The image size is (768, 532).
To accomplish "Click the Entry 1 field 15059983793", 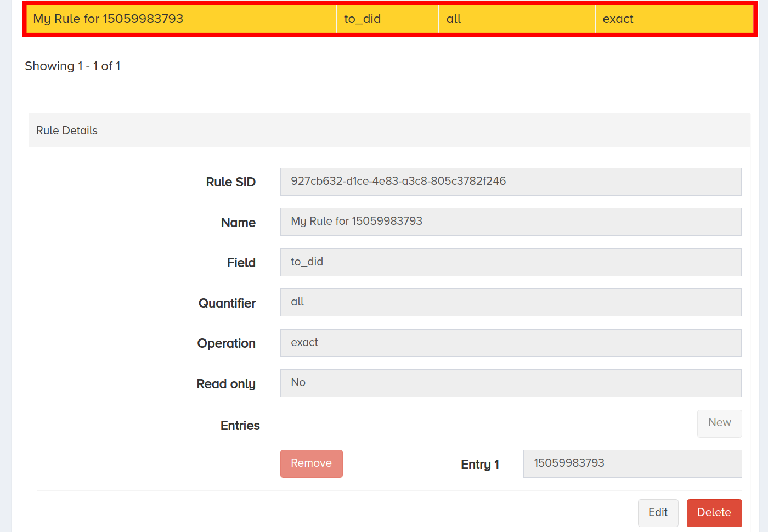I will (x=633, y=463).
